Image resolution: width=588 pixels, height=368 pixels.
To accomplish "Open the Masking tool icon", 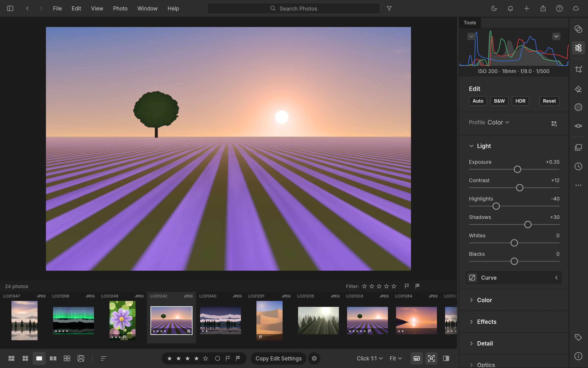I will pos(578,107).
